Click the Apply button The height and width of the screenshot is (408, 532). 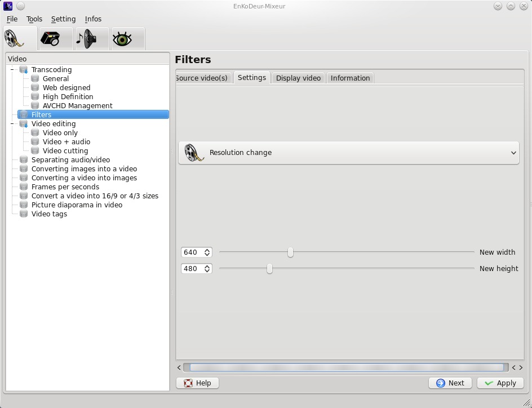click(500, 383)
